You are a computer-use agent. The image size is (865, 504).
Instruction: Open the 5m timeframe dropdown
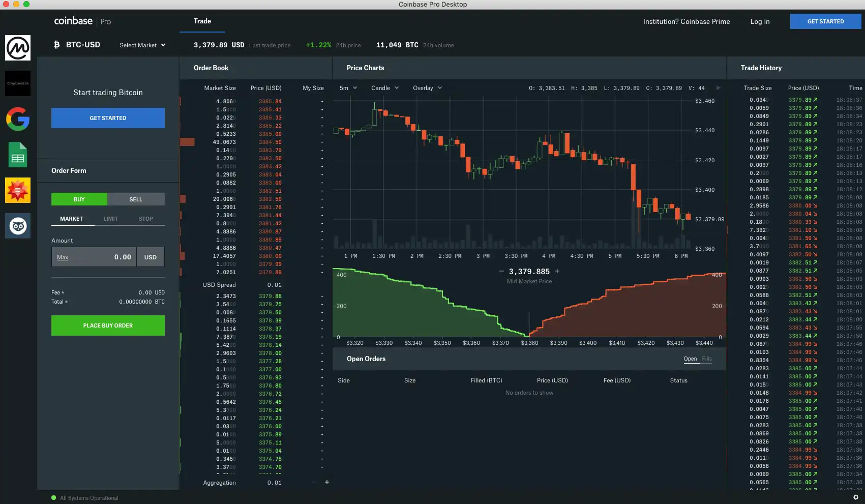(x=348, y=88)
